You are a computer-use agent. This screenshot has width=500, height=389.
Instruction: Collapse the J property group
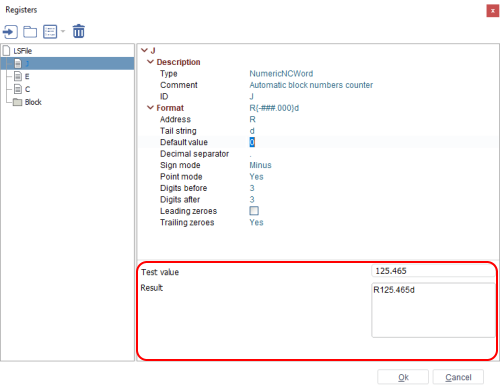tap(144, 50)
